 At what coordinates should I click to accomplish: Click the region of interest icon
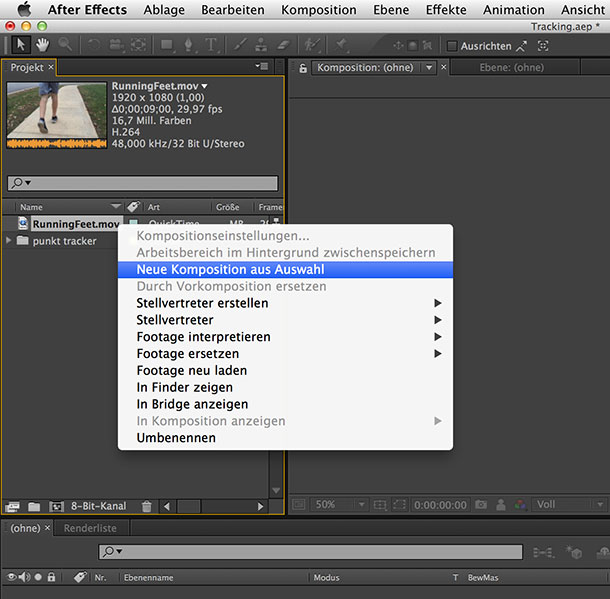click(x=400, y=505)
